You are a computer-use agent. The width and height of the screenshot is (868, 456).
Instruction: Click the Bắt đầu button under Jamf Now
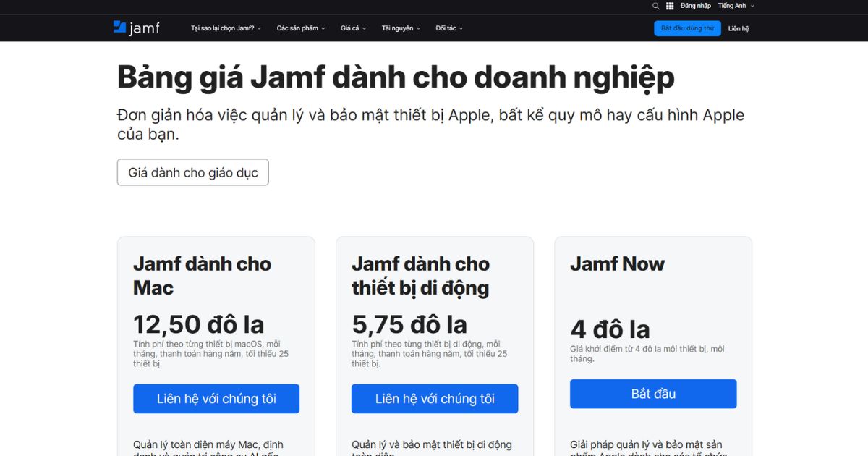(x=653, y=394)
